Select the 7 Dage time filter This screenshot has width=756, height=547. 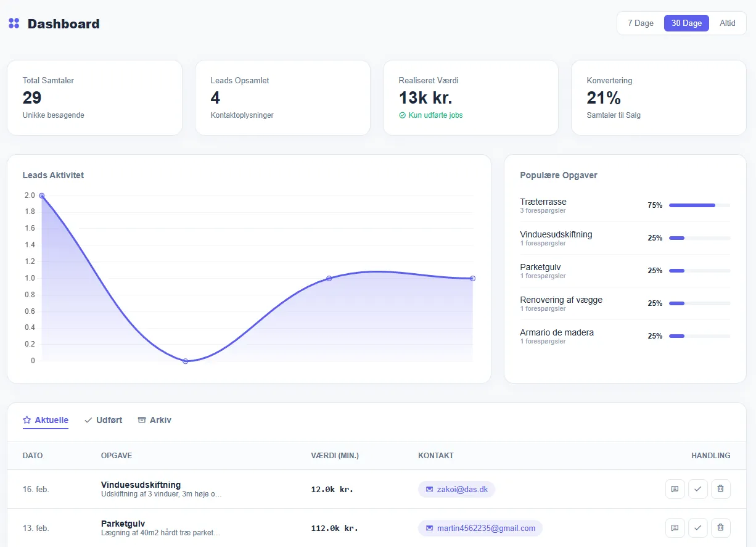coord(640,23)
